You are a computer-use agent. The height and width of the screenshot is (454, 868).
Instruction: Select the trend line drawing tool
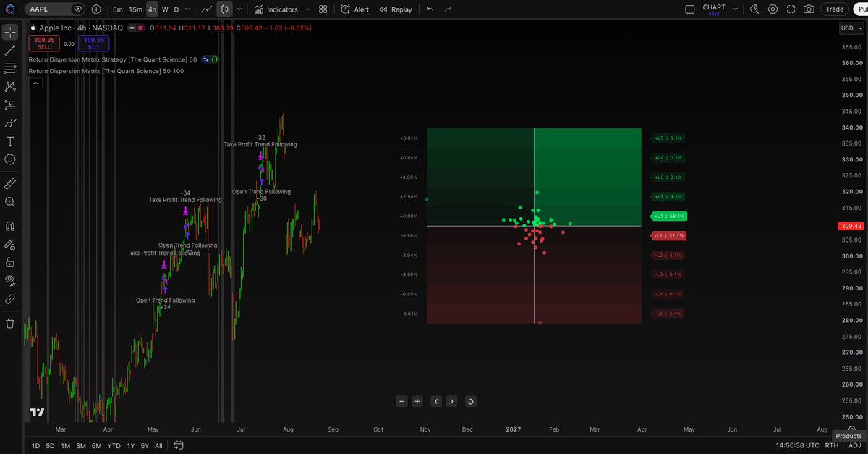pos(10,51)
